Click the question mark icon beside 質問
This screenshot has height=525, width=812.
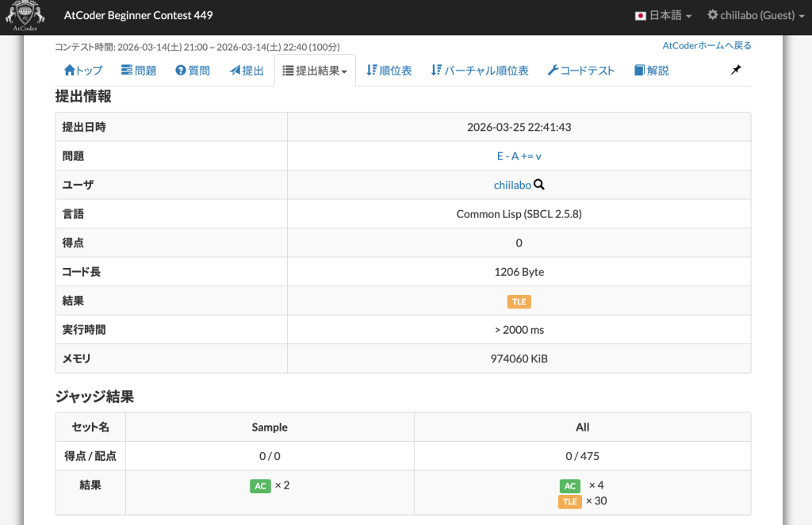coord(180,71)
